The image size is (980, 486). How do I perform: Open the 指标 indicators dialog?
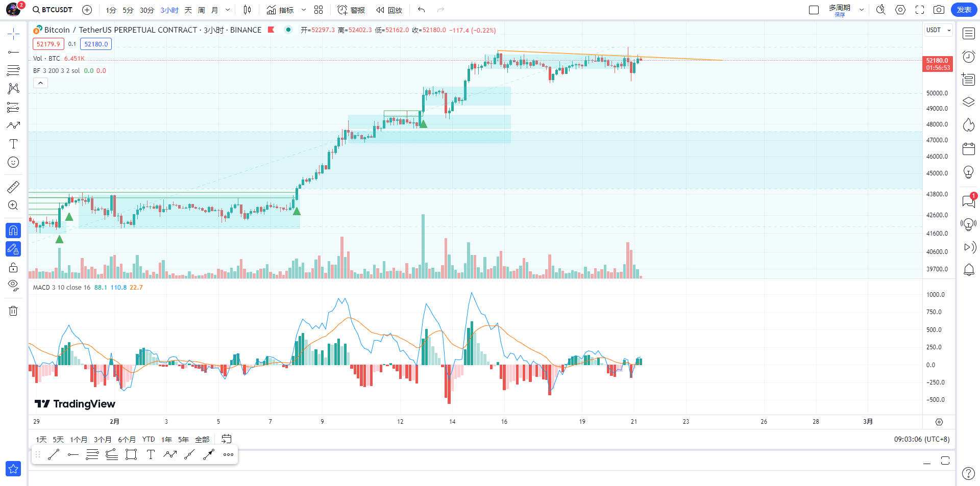point(280,10)
